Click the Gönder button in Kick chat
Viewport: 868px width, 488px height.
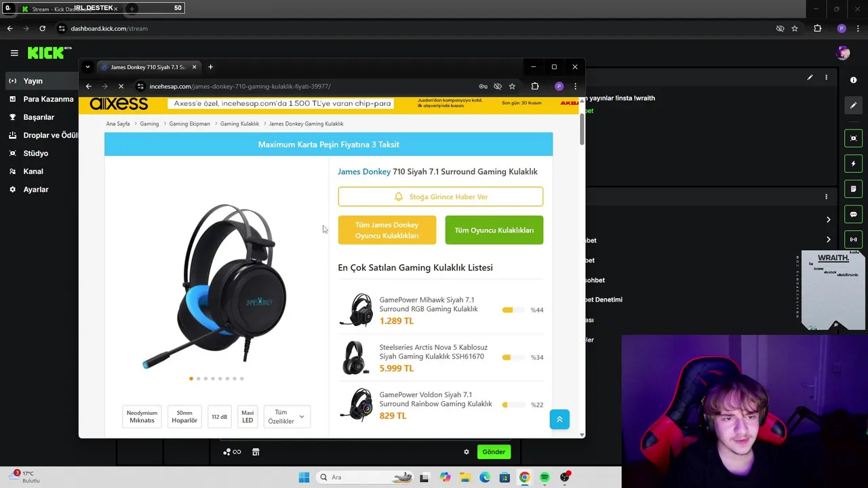(494, 452)
